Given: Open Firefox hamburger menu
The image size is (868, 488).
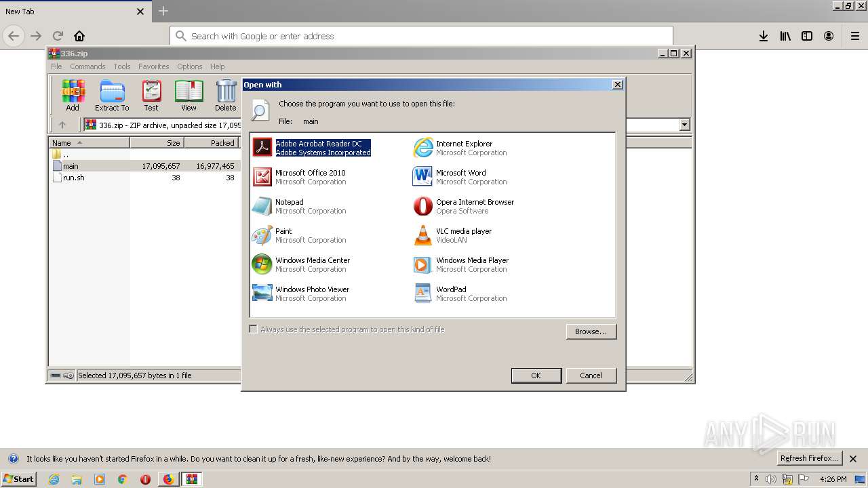Looking at the screenshot, I should coord(855,36).
